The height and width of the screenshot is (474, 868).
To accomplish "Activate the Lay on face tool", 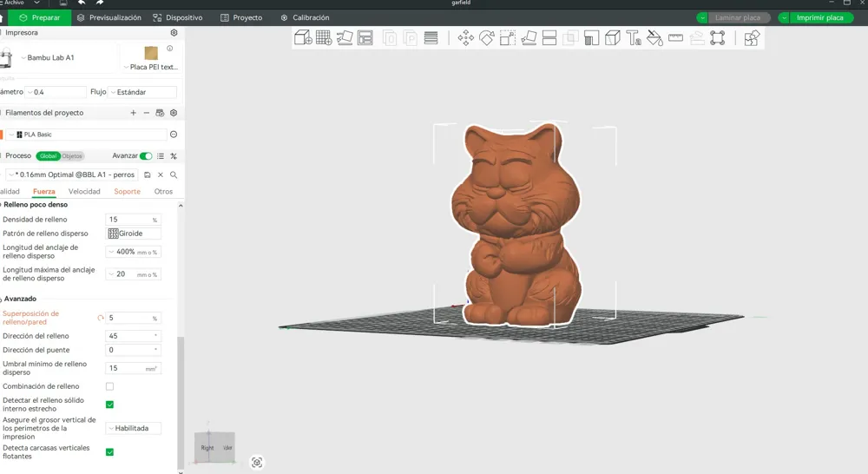I will tap(529, 38).
